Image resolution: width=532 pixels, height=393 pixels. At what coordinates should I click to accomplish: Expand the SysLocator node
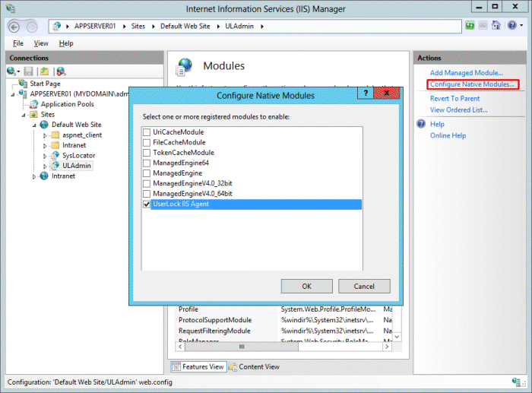coord(45,156)
